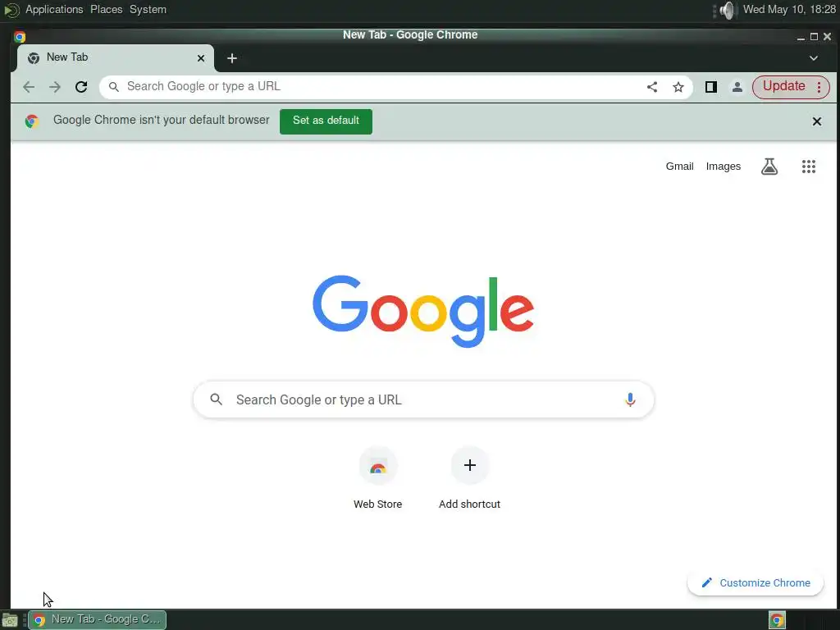Click the Set as default button

coord(326,121)
